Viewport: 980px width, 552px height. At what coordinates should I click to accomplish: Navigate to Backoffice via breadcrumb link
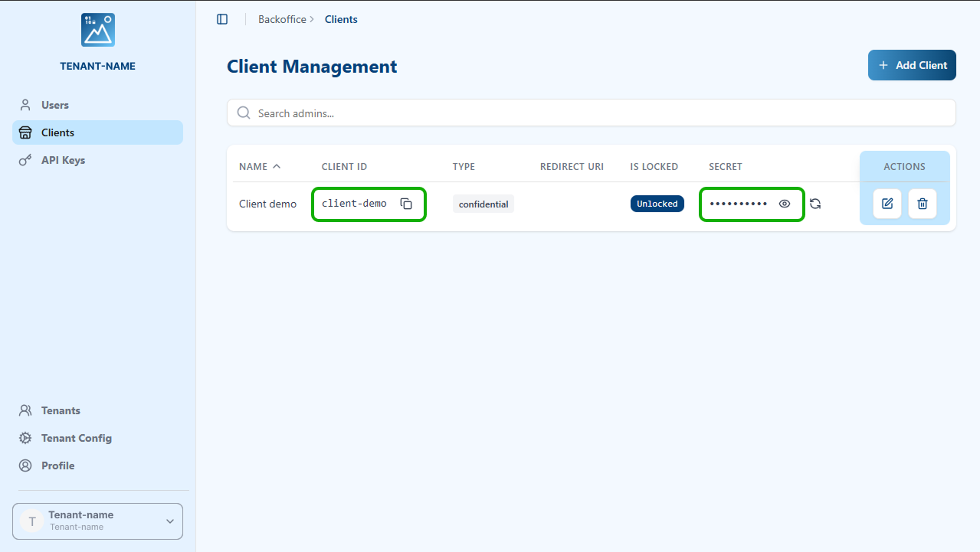click(x=284, y=18)
